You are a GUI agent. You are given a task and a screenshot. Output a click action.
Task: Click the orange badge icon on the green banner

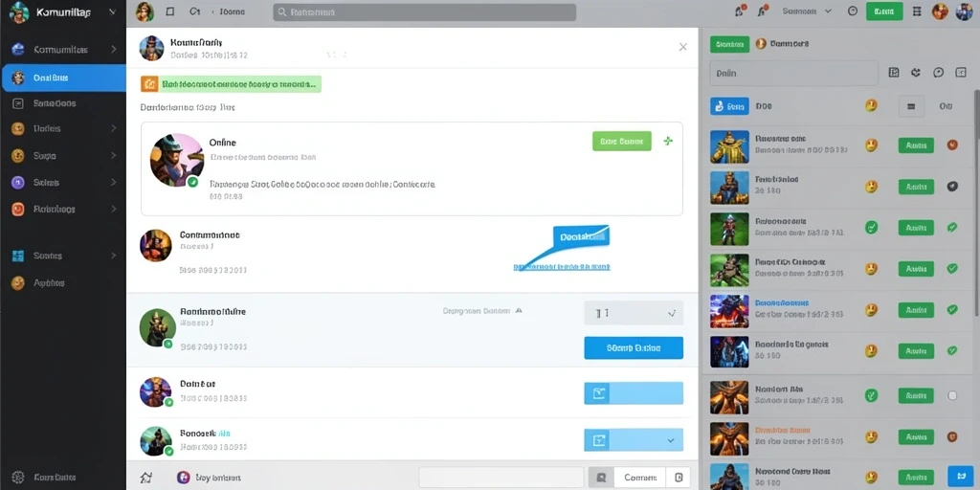coord(148,84)
